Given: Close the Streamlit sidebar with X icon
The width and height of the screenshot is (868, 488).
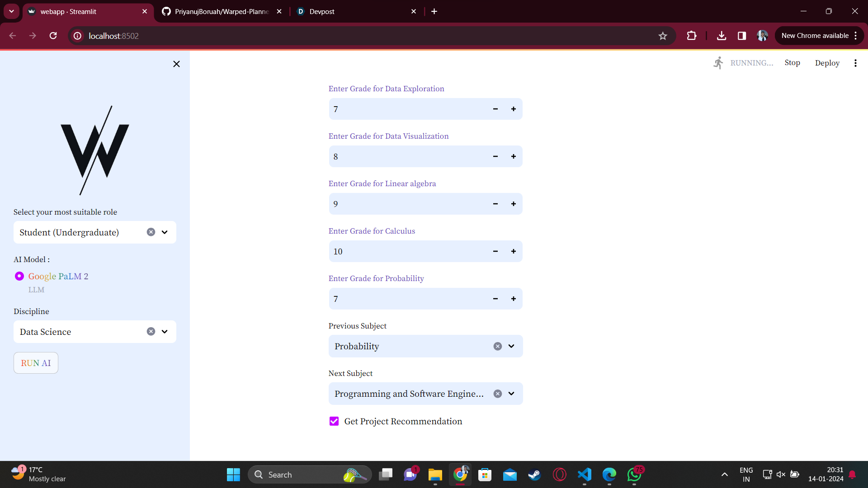Looking at the screenshot, I should [176, 64].
